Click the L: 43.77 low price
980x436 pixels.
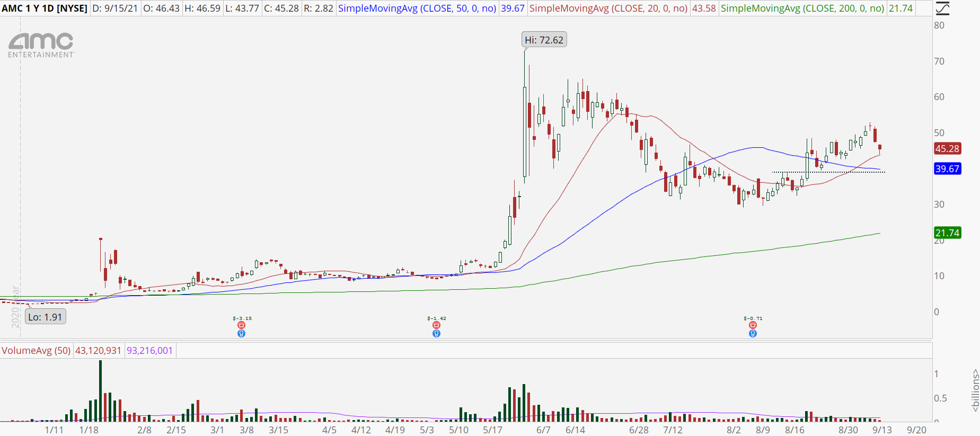coord(242,8)
